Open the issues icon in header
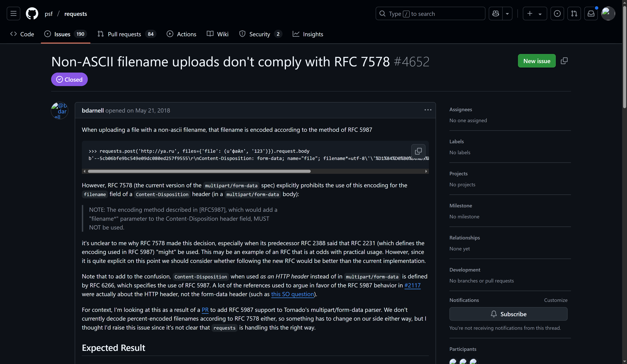 pos(557,14)
